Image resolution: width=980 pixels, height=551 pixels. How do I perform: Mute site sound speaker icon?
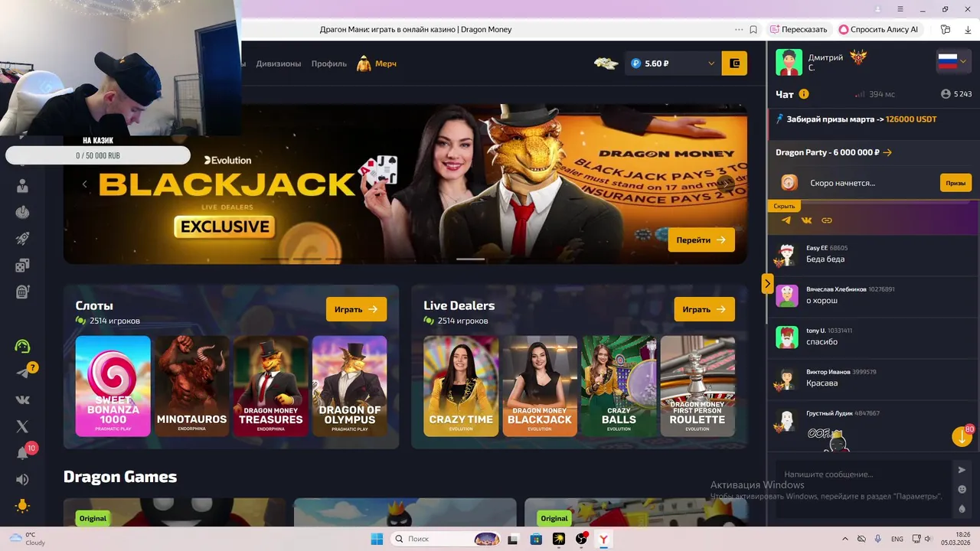(22, 480)
